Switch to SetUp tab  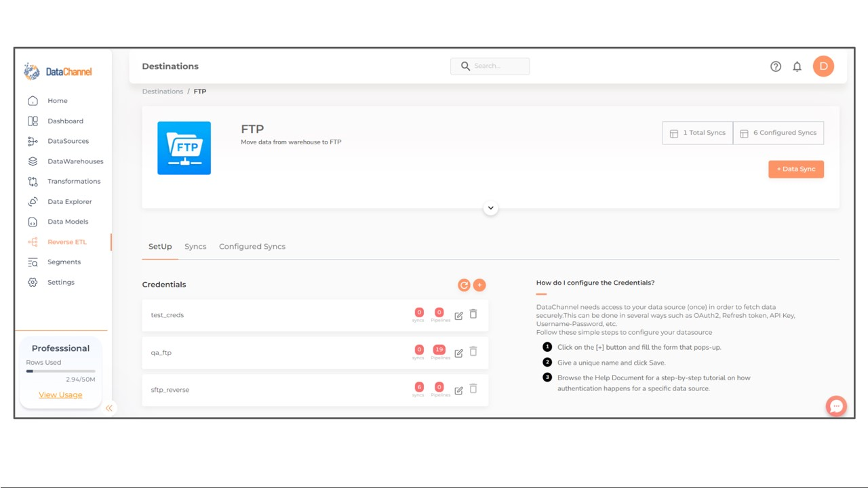(160, 247)
